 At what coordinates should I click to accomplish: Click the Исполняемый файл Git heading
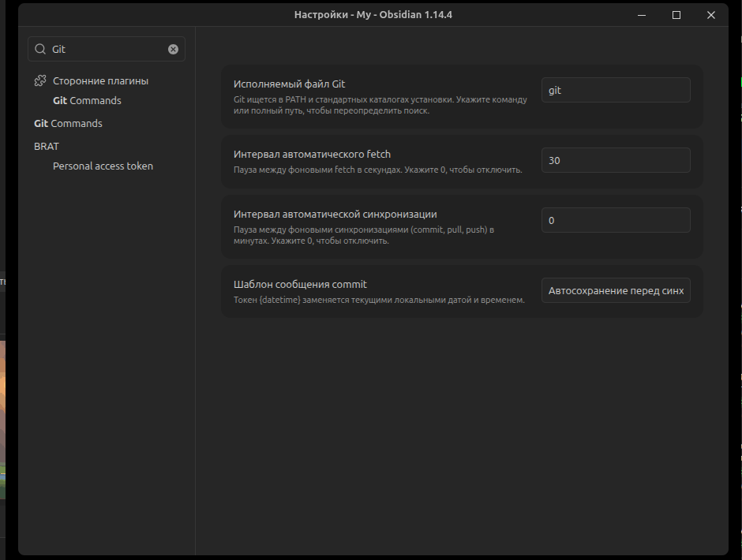coord(289,84)
